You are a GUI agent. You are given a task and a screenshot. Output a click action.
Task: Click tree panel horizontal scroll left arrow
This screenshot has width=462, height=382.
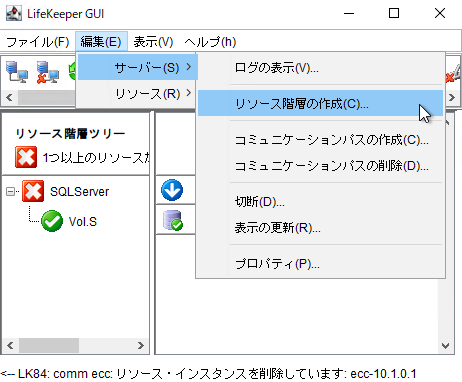tap(10, 345)
